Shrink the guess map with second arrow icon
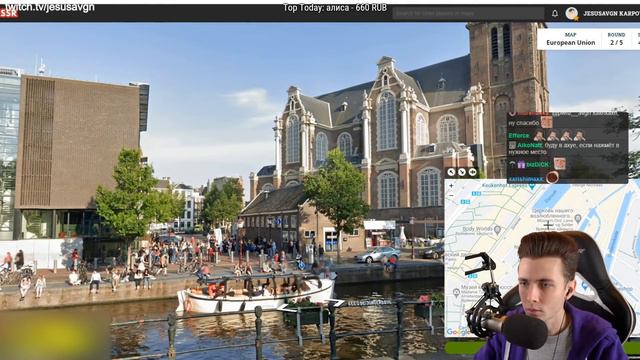Image resolution: width=640 pixels, height=360 pixels. [x=462, y=172]
